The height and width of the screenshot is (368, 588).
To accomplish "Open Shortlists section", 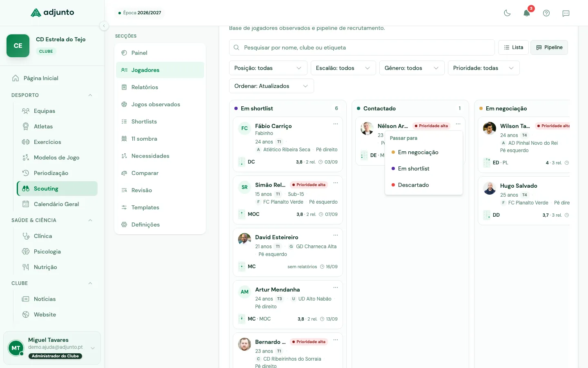I will pyautogui.click(x=160, y=121).
